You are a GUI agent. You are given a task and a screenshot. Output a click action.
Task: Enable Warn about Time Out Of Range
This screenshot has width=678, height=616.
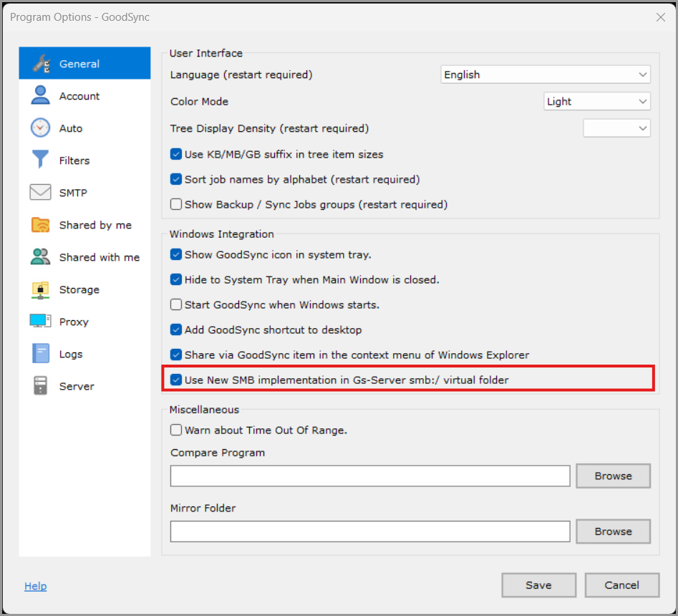click(x=176, y=430)
